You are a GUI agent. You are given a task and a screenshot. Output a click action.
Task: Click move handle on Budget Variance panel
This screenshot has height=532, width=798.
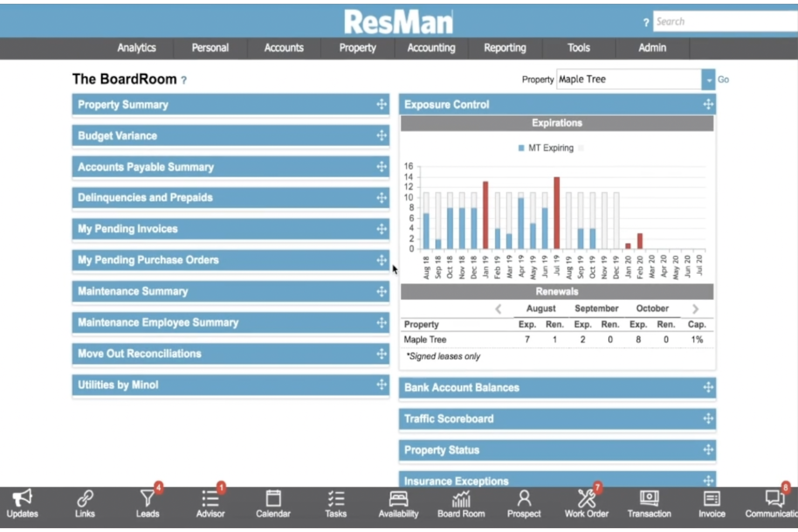pyautogui.click(x=382, y=136)
